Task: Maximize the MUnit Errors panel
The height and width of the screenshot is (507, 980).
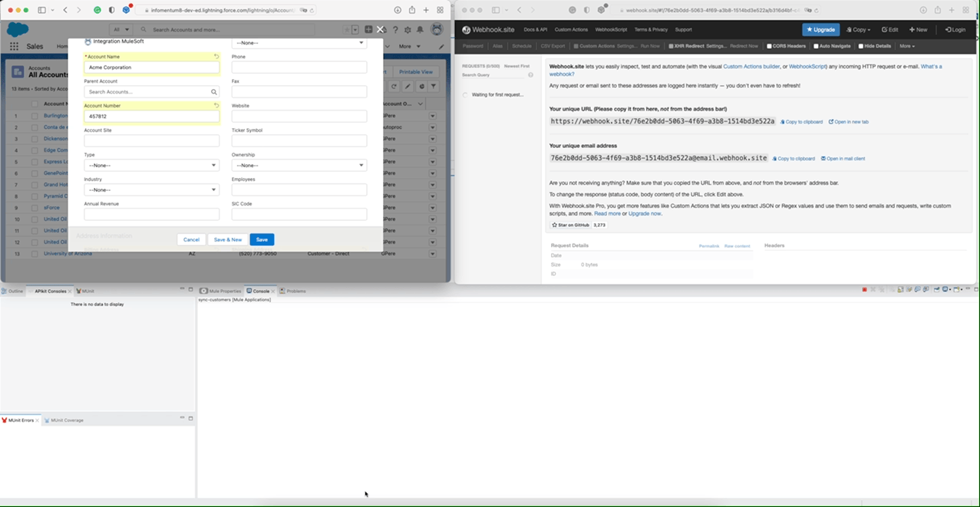Action: point(190,418)
